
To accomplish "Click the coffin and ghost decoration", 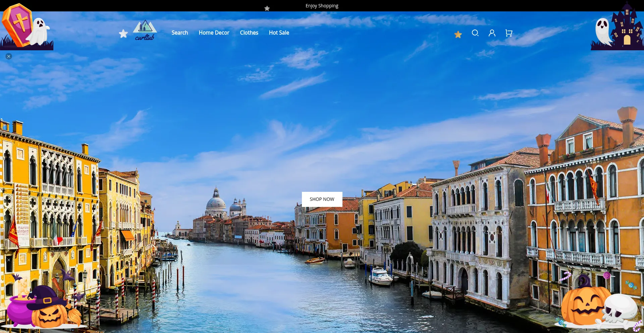I will [26, 27].
